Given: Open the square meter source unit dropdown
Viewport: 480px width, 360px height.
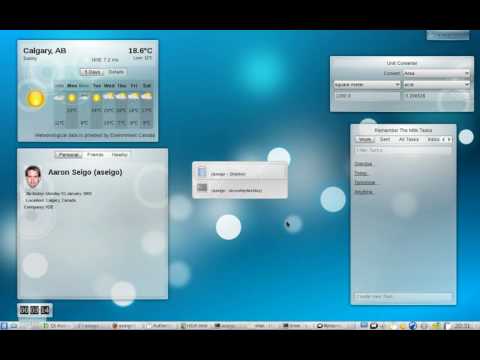Looking at the screenshot, I should click(367, 85).
